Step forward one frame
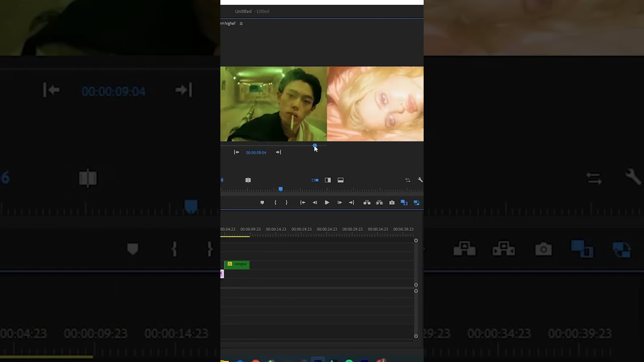 pos(340,203)
